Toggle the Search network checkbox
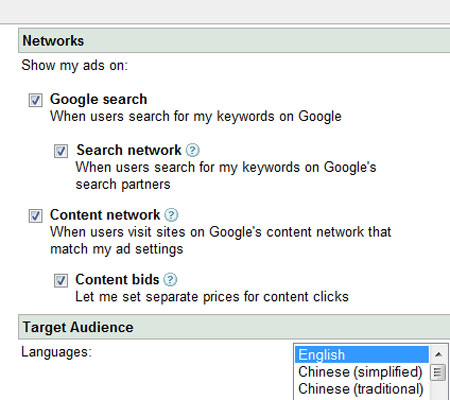The height and width of the screenshot is (400, 450). [x=61, y=151]
